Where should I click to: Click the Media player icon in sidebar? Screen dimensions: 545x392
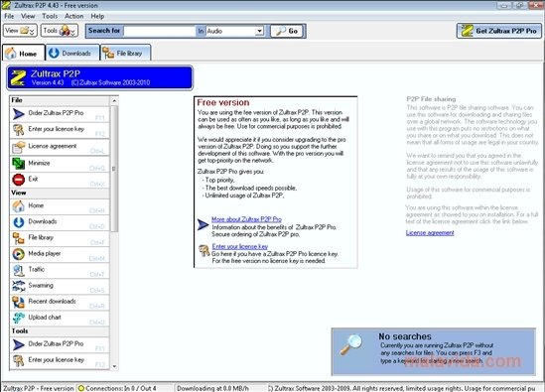pos(19,254)
